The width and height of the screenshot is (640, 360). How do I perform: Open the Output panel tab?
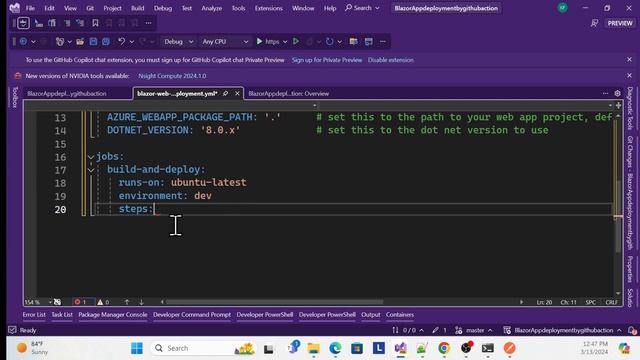pos(371,315)
